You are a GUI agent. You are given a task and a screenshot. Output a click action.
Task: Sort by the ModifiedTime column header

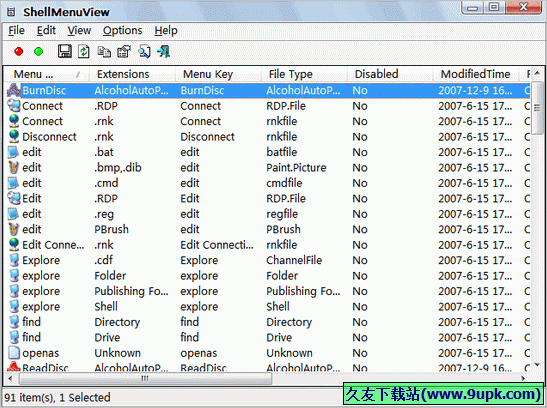point(476,74)
